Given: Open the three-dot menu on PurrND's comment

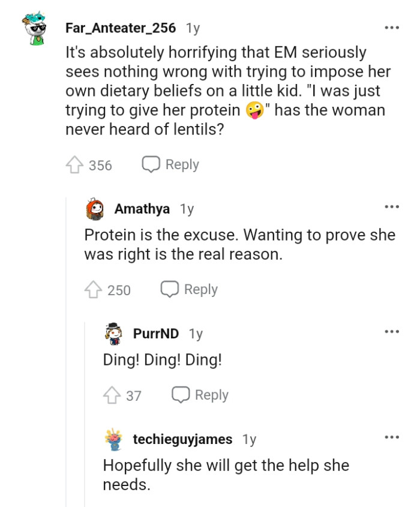Looking at the screenshot, I should coord(392,331).
